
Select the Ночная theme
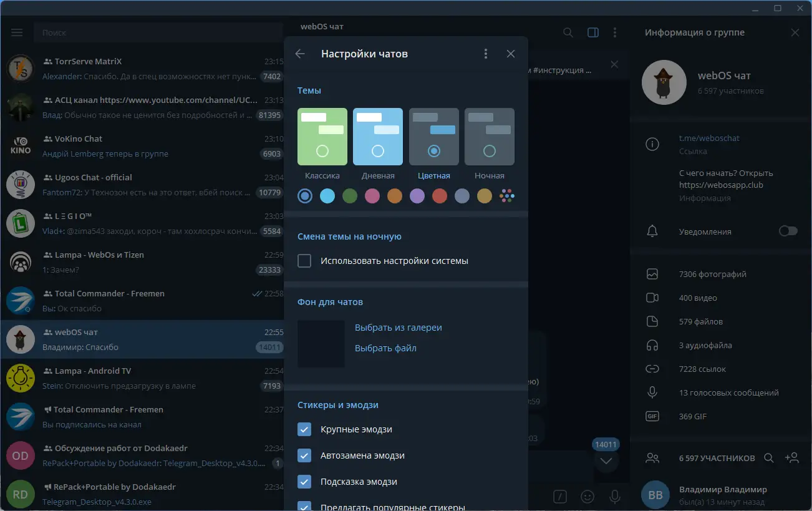489,136
